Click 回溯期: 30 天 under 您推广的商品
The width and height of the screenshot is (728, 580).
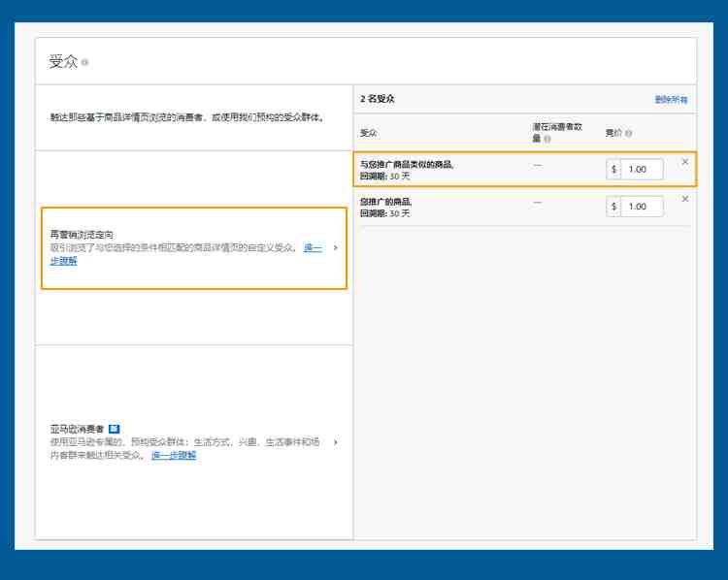click(x=385, y=213)
